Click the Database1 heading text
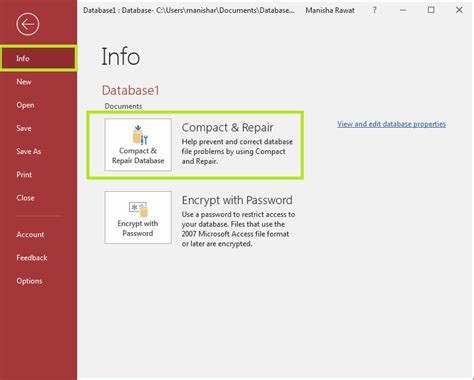The image size is (474, 380). pos(130,90)
